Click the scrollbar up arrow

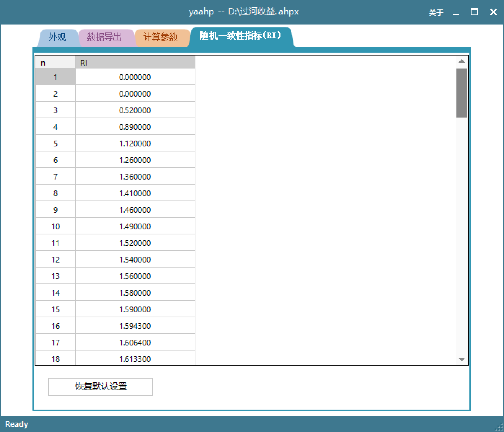(461, 61)
